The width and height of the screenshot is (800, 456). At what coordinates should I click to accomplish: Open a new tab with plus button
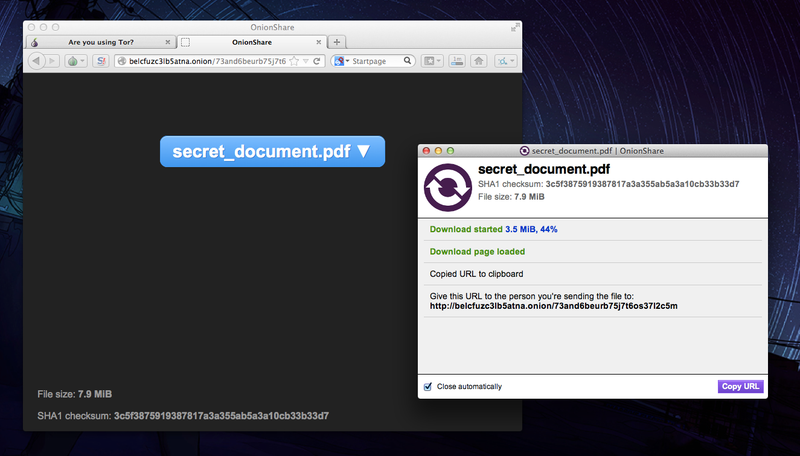(x=337, y=42)
